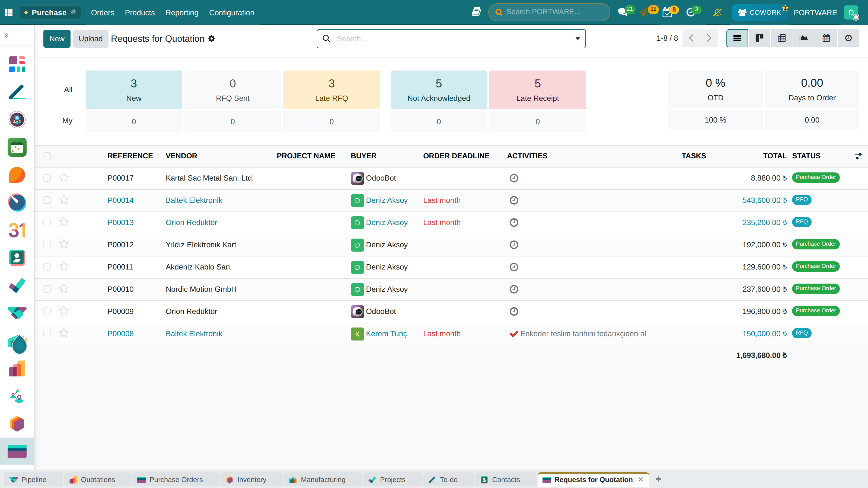868x488 pixels.
Task: Open the activity view clock icon
Action: 848,38
